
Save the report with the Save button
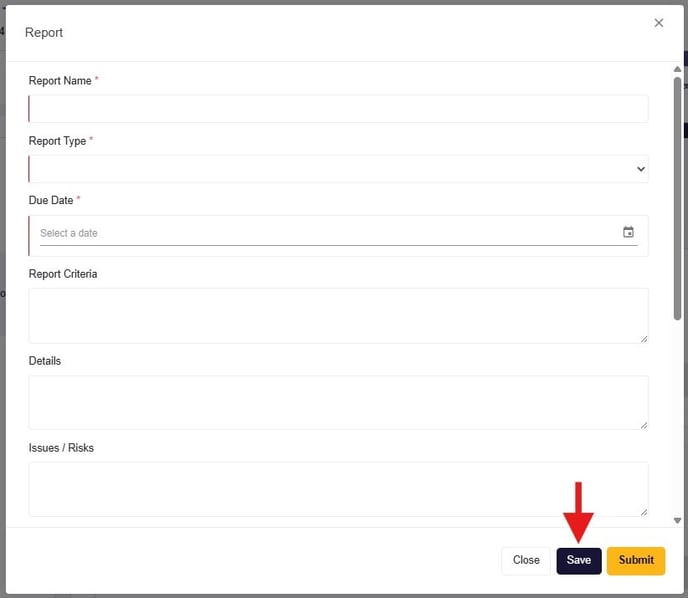[x=579, y=560]
